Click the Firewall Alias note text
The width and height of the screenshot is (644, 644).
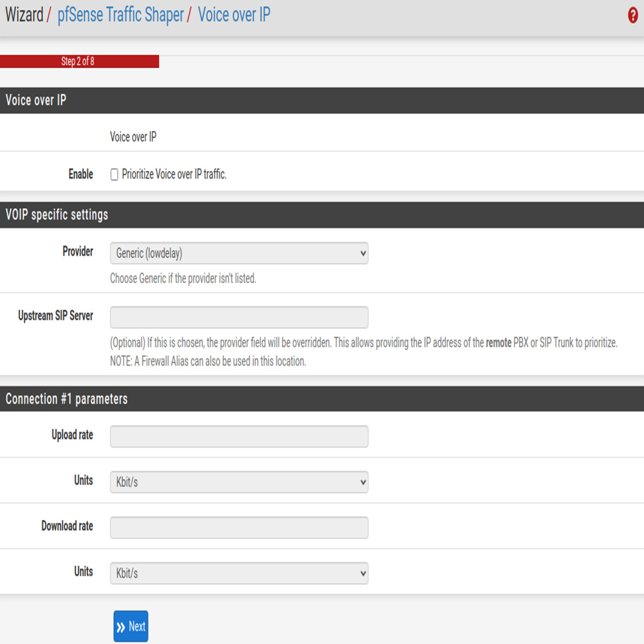pos(208,361)
